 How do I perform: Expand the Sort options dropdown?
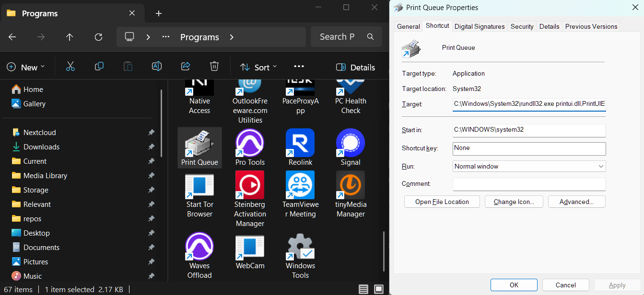[258, 67]
